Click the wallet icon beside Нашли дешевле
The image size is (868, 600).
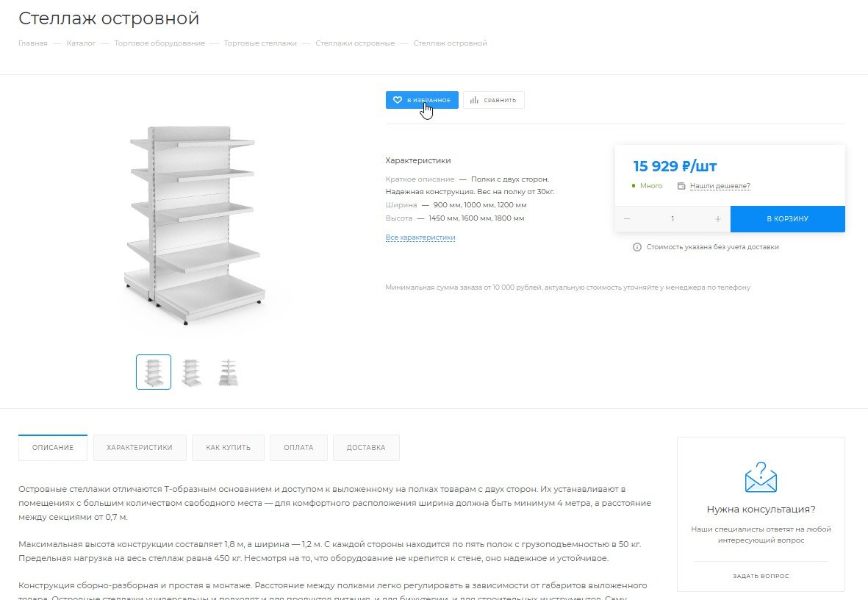[681, 186]
